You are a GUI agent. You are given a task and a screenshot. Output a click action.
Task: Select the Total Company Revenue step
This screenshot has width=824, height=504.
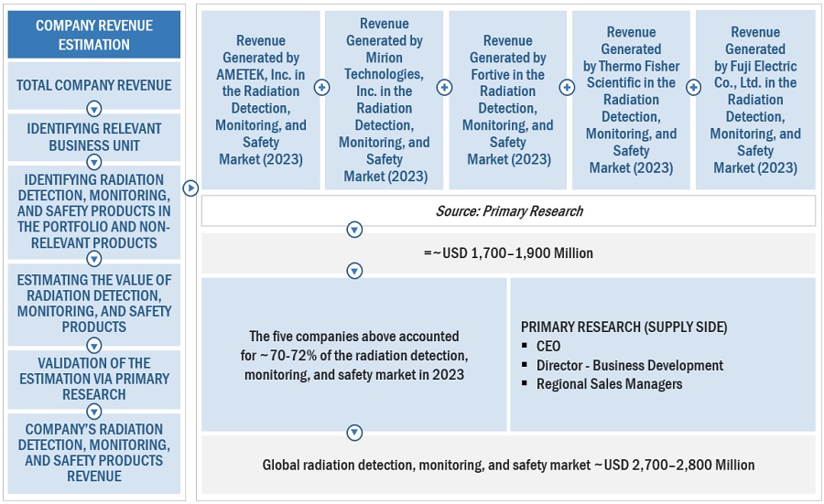click(x=93, y=85)
